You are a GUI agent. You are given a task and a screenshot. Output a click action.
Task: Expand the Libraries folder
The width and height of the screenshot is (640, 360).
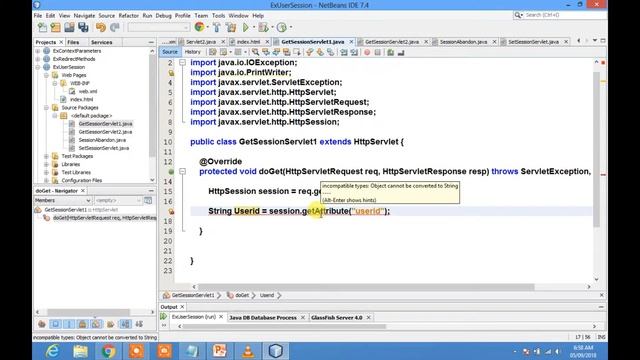pyautogui.click(x=46, y=164)
